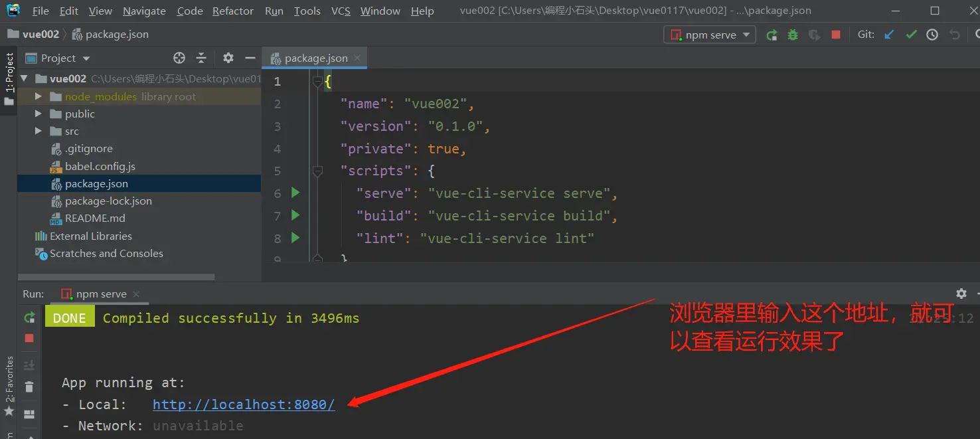
Task: Click the Rerun icon in the Run panel
Action: click(29, 317)
